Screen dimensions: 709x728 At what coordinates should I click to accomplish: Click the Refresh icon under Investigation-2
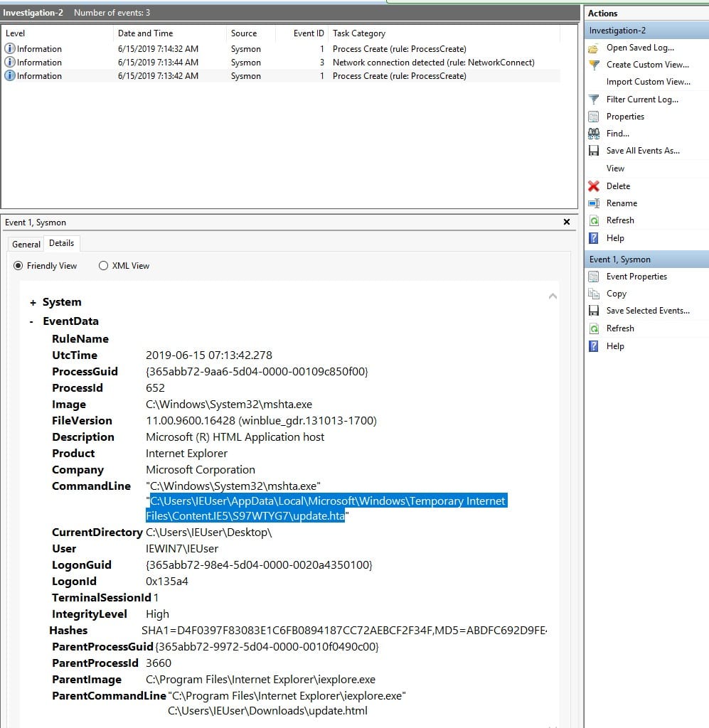pyautogui.click(x=593, y=220)
